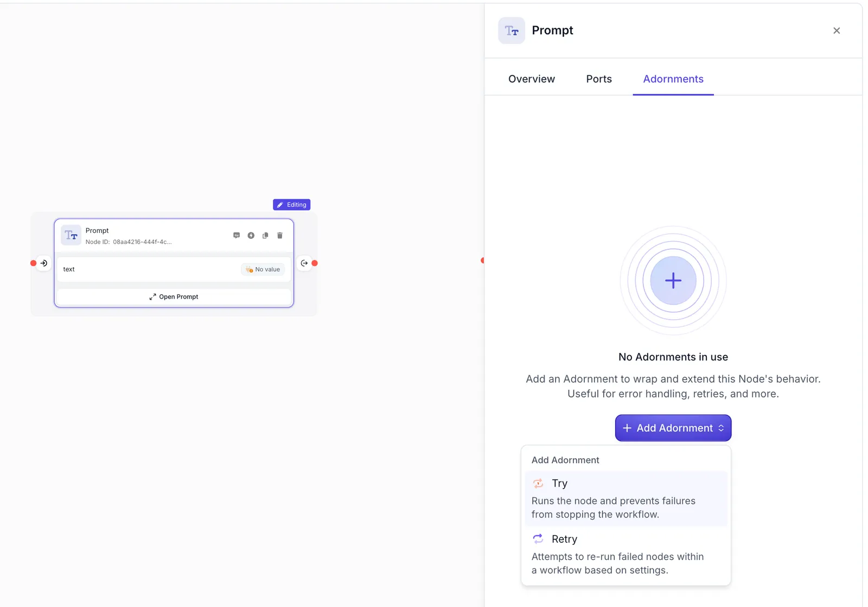Screen dimensions: 868x607
Task: Click the Try adornment icon
Action: [x=538, y=483]
